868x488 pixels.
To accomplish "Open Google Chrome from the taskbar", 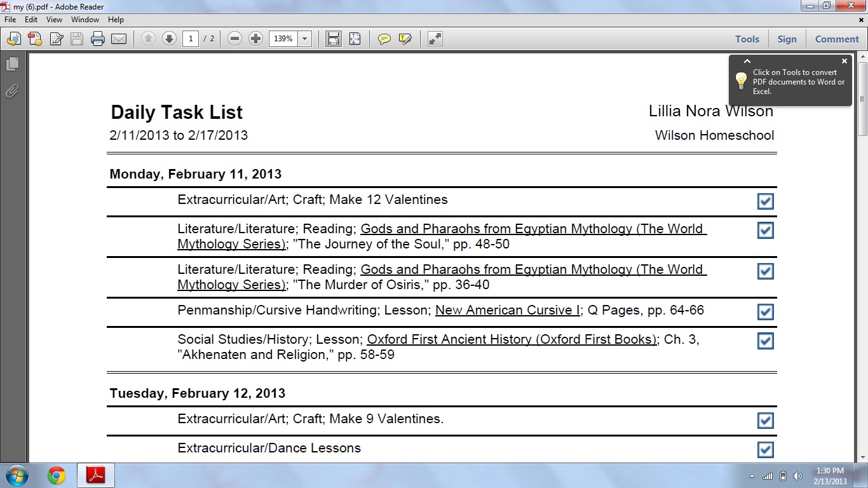I will [57, 475].
